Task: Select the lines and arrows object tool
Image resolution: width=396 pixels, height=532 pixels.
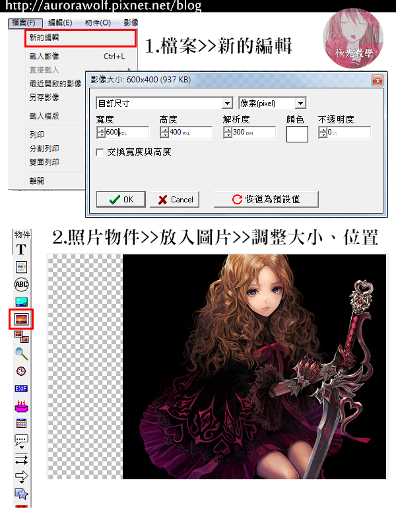Action: [x=21, y=459]
